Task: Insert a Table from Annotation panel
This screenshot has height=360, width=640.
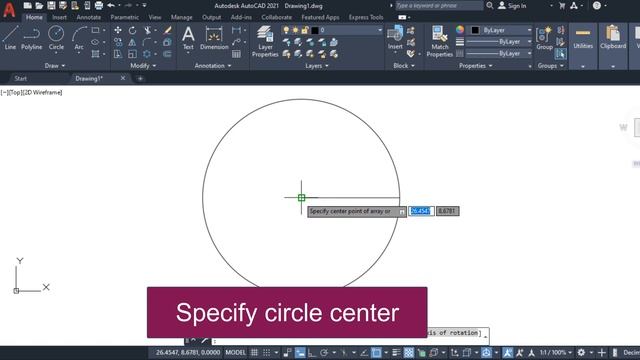Action: pyautogui.click(x=236, y=54)
